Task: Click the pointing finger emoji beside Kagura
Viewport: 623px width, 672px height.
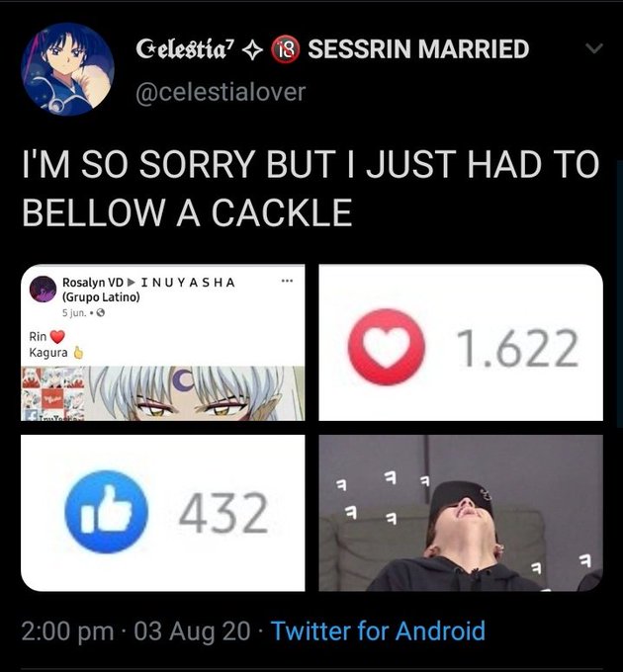Action: point(77,352)
